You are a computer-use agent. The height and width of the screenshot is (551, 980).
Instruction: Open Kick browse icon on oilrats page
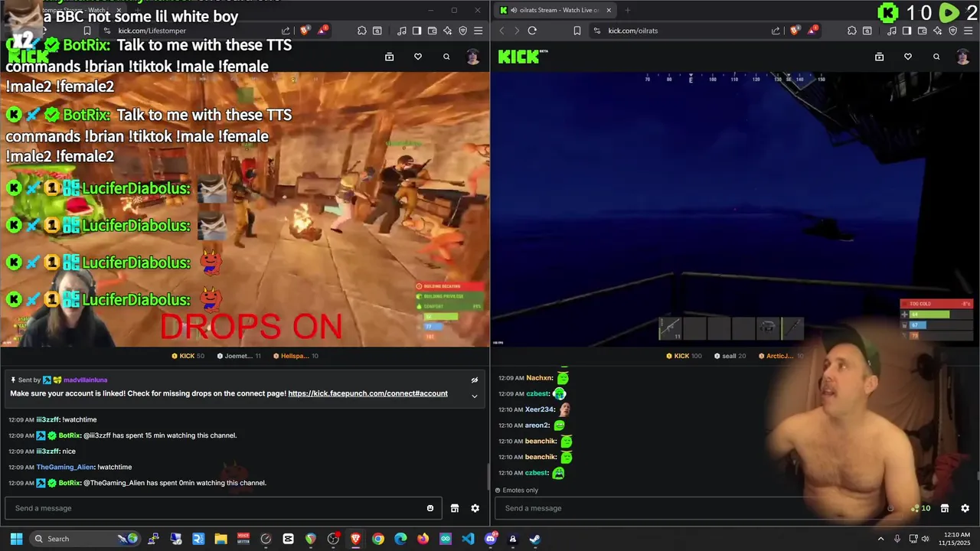pyautogui.click(x=879, y=57)
